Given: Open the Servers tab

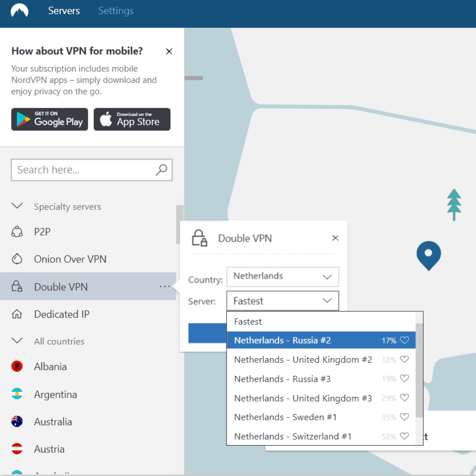Looking at the screenshot, I should coord(64,11).
